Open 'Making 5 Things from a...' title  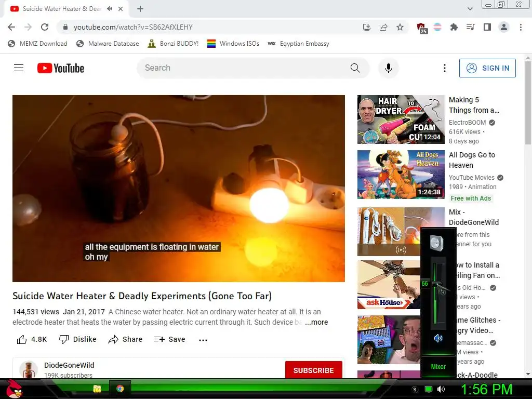coord(474,105)
